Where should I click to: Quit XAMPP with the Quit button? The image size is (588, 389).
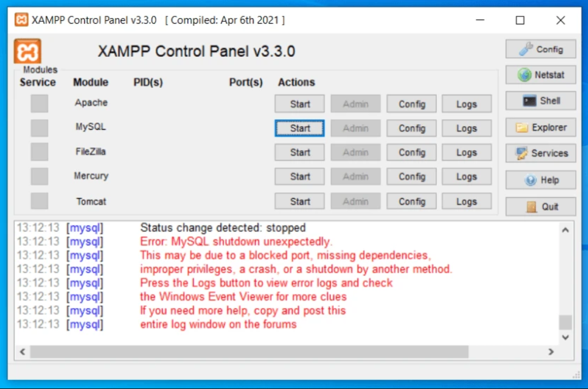pos(540,206)
